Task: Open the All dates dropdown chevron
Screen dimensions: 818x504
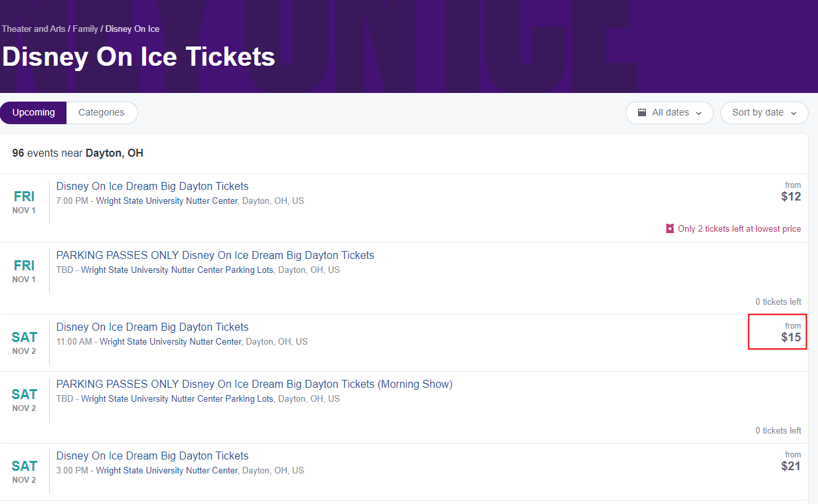Action: point(698,114)
